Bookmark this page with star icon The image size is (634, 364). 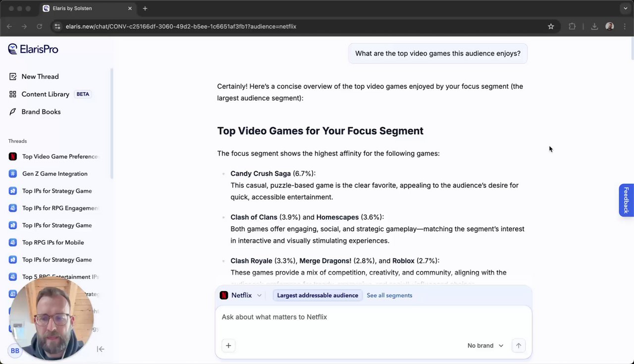pos(551,26)
